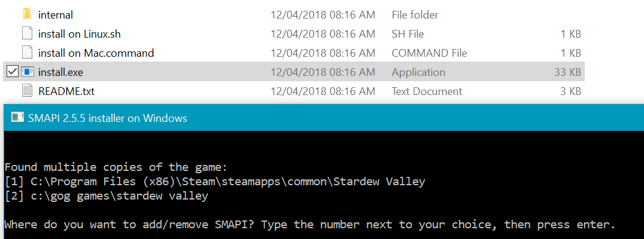Click the install on Linux.sh file icon
Viewport: 644px width, 239px height.
point(27,33)
